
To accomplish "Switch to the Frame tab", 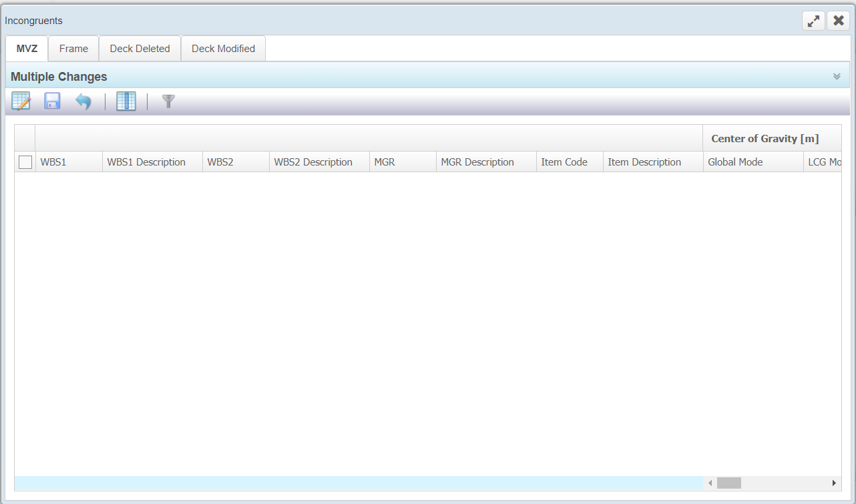I will (73, 49).
